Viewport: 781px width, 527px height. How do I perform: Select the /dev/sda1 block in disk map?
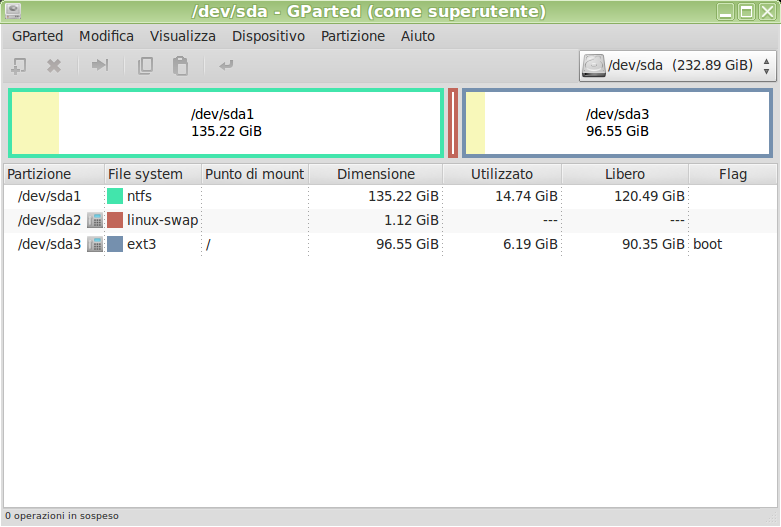pyautogui.click(x=226, y=123)
